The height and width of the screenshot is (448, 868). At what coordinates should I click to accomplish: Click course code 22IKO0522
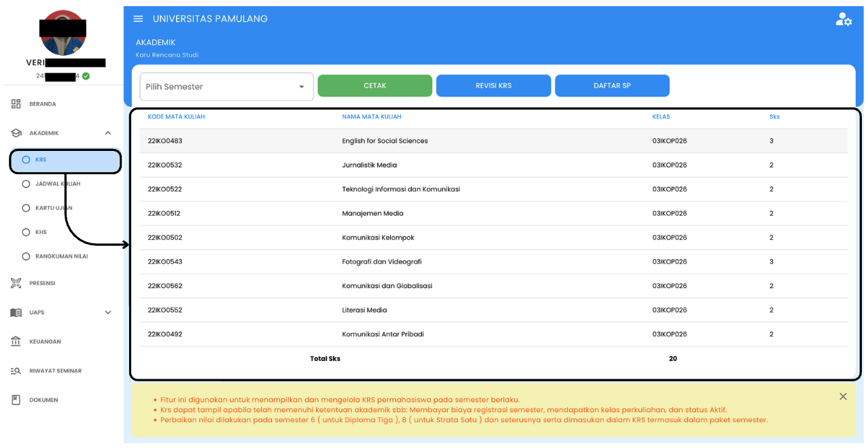point(164,189)
